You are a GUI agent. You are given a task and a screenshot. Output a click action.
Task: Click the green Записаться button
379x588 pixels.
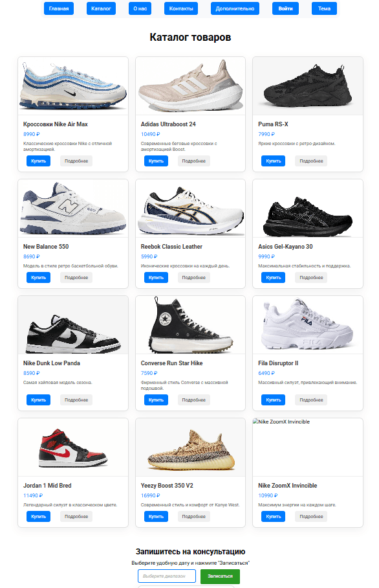pyautogui.click(x=220, y=576)
